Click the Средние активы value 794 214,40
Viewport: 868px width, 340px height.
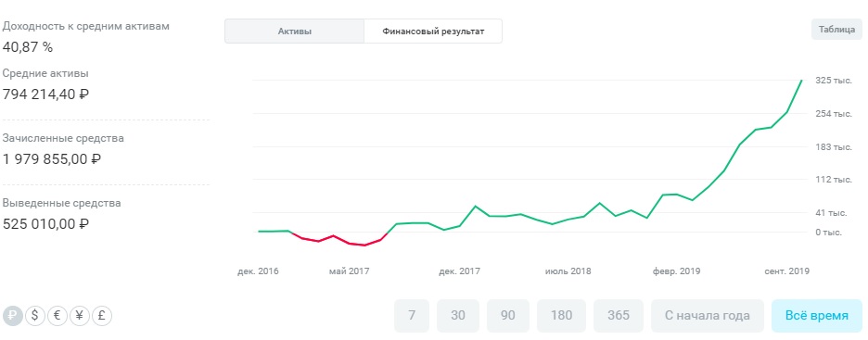(x=45, y=94)
